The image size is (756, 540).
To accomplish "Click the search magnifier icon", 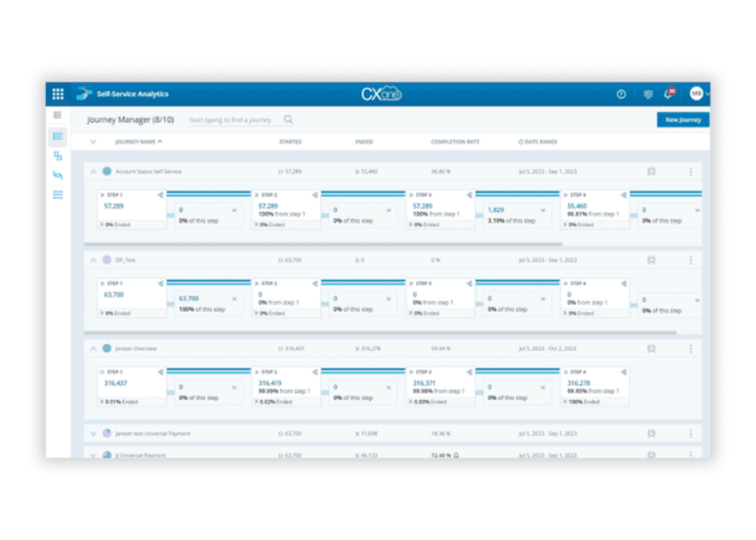I will (x=289, y=120).
